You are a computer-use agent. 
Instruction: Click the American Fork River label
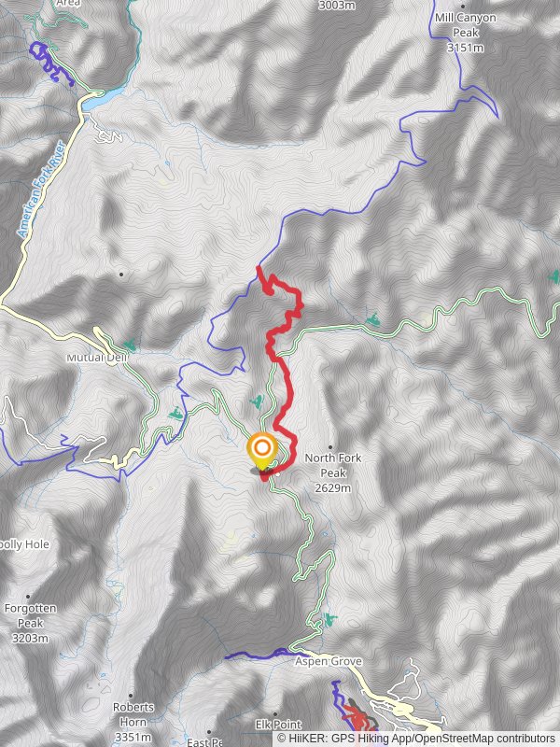pos(41,190)
